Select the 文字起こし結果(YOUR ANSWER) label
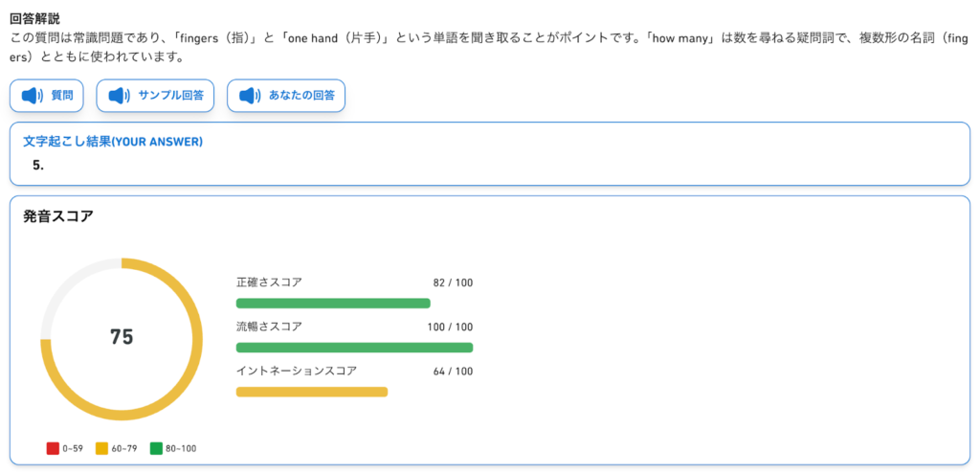The width and height of the screenshot is (980, 474). coord(113,142)
